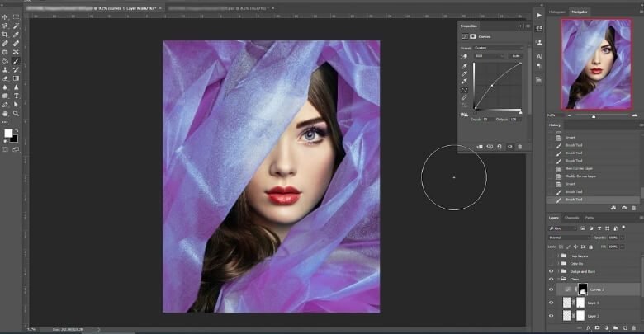Expand the Color Fix group
Image resolution: width=644 pixels, height=334 pixels.
pos(559,264)
